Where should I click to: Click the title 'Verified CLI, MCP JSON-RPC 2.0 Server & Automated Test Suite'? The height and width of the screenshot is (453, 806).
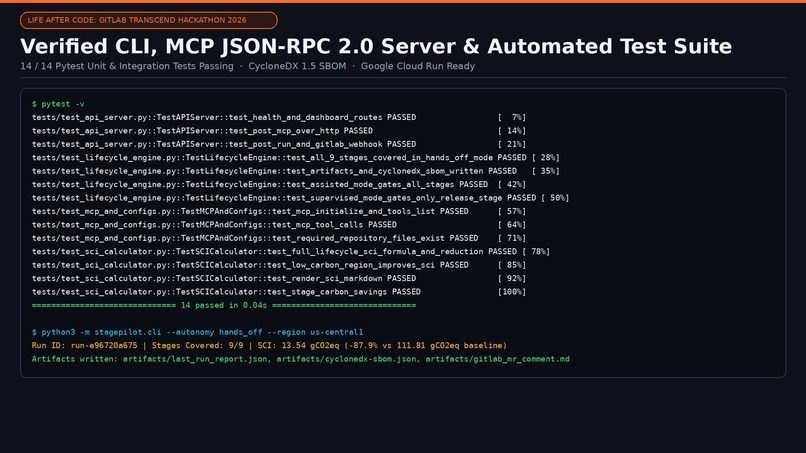376,46
